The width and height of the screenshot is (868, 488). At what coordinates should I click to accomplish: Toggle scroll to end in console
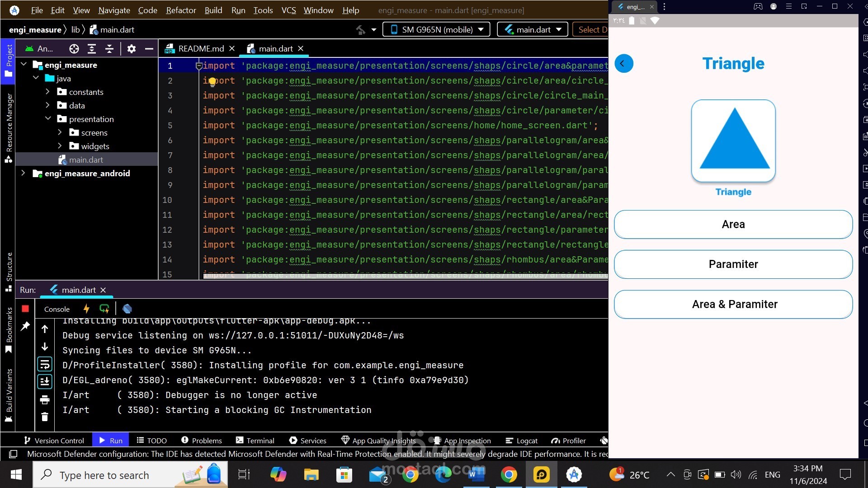(x=45, y=381)
